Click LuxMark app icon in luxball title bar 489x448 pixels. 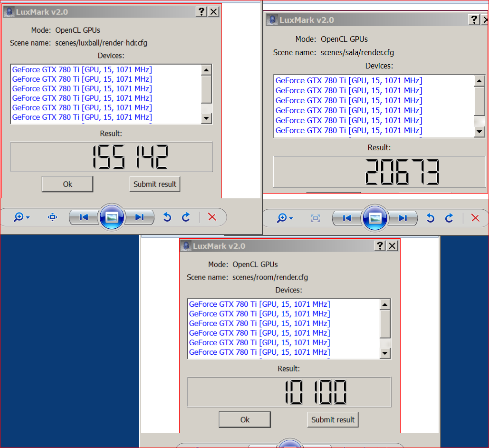click(10, 12)
